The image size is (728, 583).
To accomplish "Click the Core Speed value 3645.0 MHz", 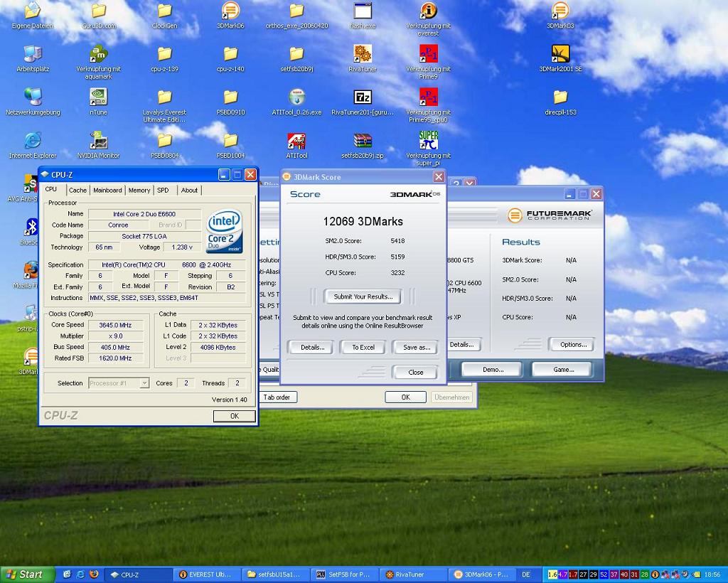I will [114, 325].
